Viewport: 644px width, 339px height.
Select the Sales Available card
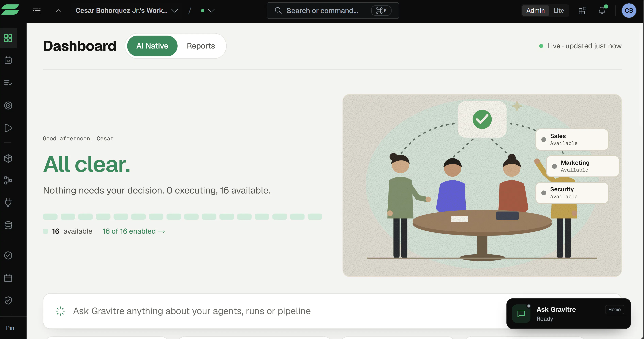click(572, 140)
